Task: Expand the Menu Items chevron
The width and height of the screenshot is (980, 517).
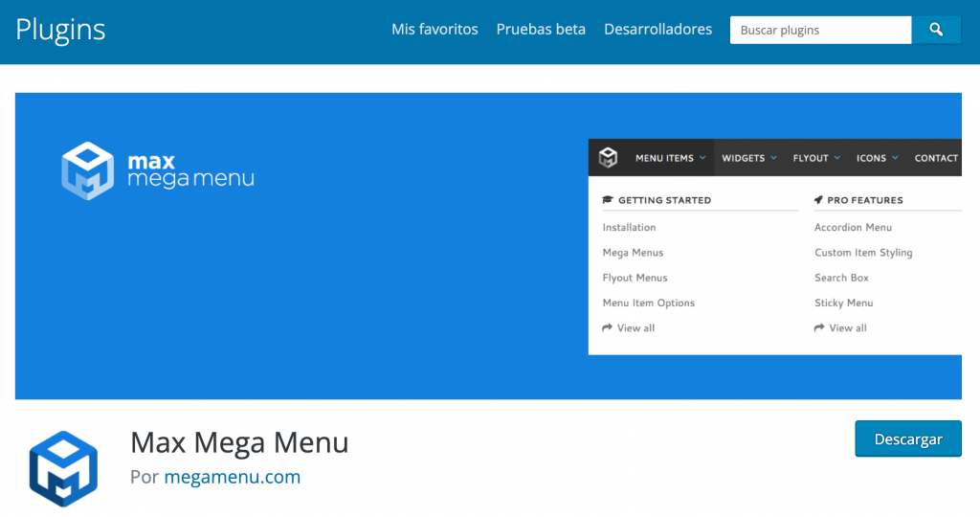Action: tap(702, 158)
